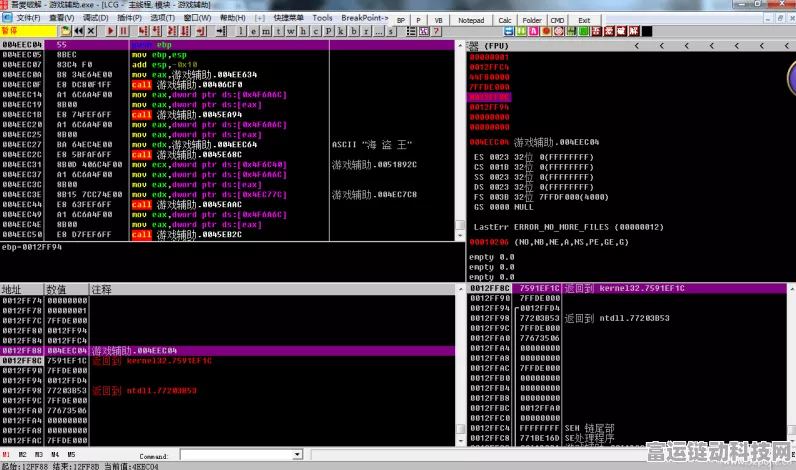Click the Notepad button

tap(471, 20)
